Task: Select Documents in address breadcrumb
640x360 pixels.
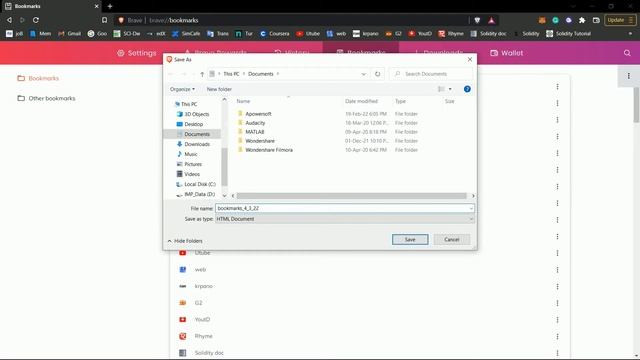Action: point(260,74)
